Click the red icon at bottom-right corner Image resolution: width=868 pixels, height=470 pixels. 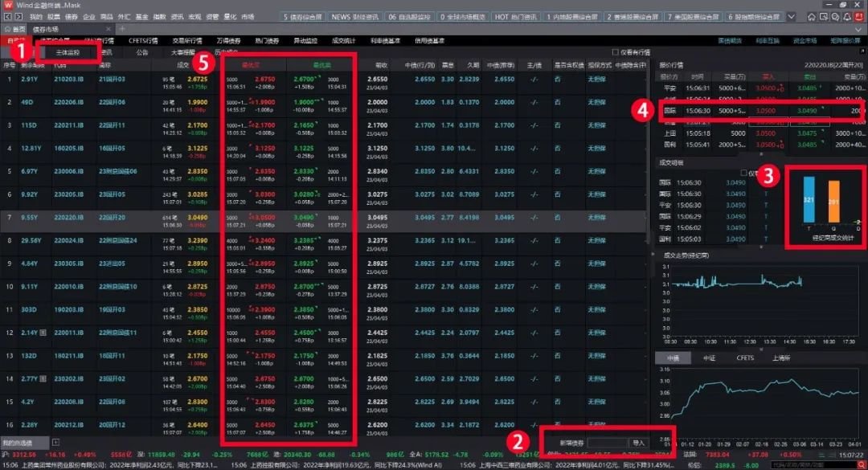[x=862, y=465]
